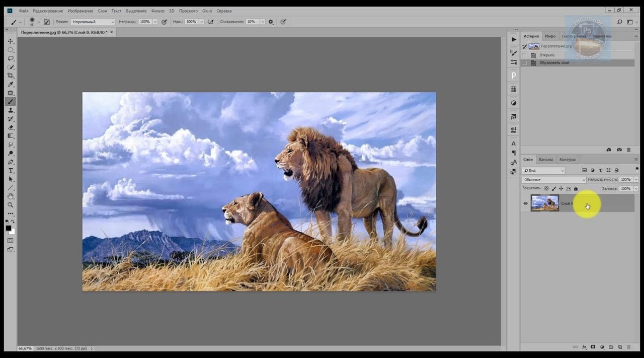Screen dimensions: 644x358
Task: Select the Слой 0 layer thumbnail
Action: (545, 203)
